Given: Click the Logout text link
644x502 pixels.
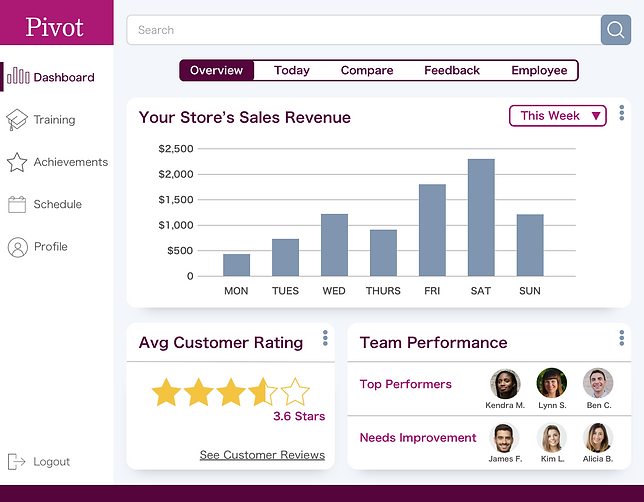Looking at the screenshot, I should [x=52, y=461].
